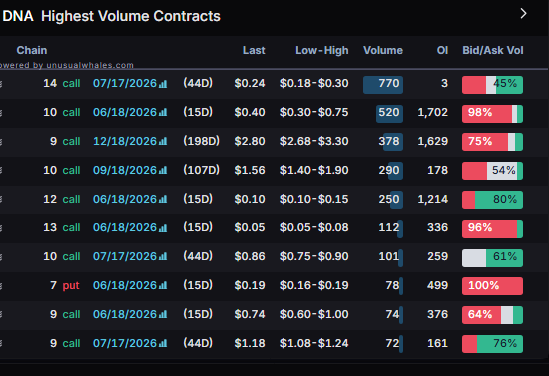The height and width of the screenshot is (376, 549).
Task: Click the $0.16-$0.19 low-high range
Action: (x=314, y=286)
